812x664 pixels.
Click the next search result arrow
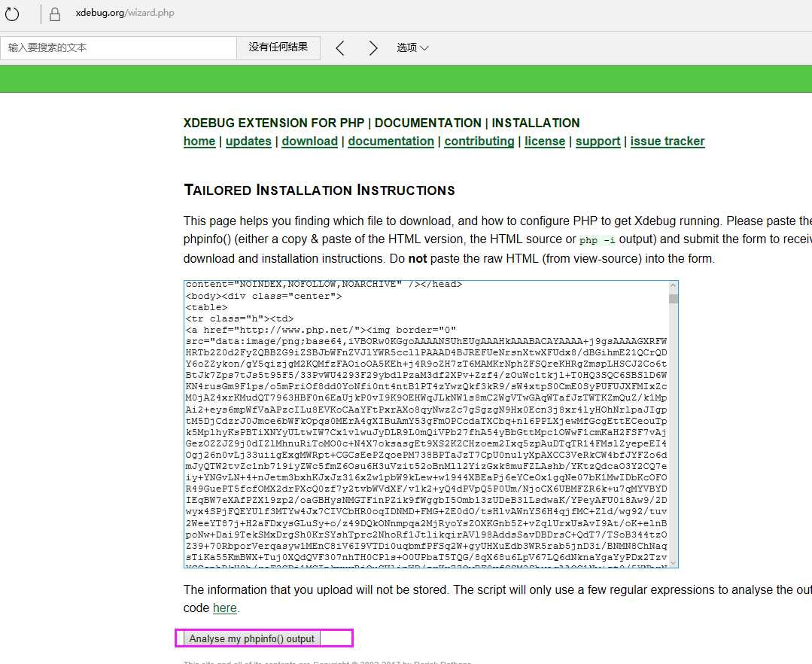click(x=373, y=48)
